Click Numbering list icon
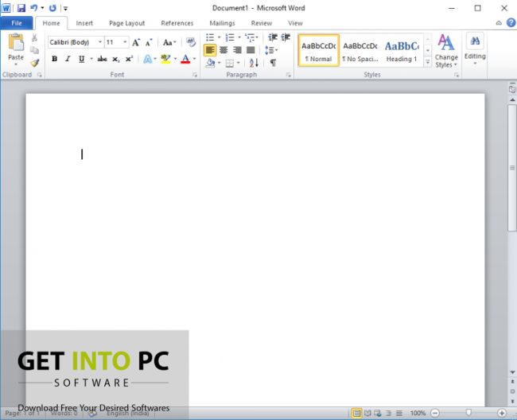The height and width of the screenshot is (420, 517). (230, 37)
